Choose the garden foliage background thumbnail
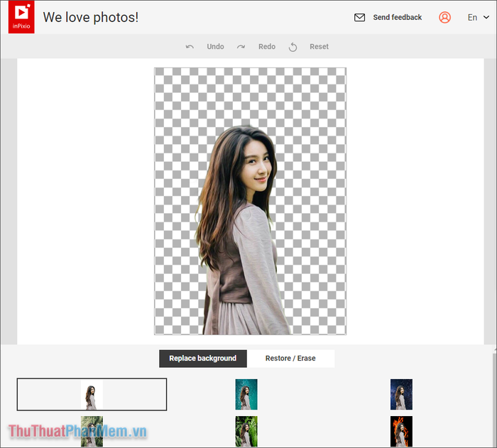 point(92,431)
